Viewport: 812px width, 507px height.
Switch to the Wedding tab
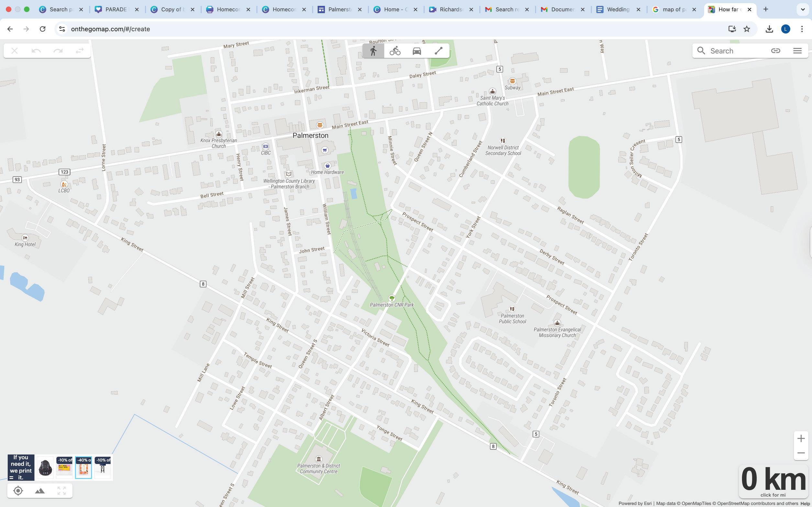pyautogui.click(x=618, y=9)
